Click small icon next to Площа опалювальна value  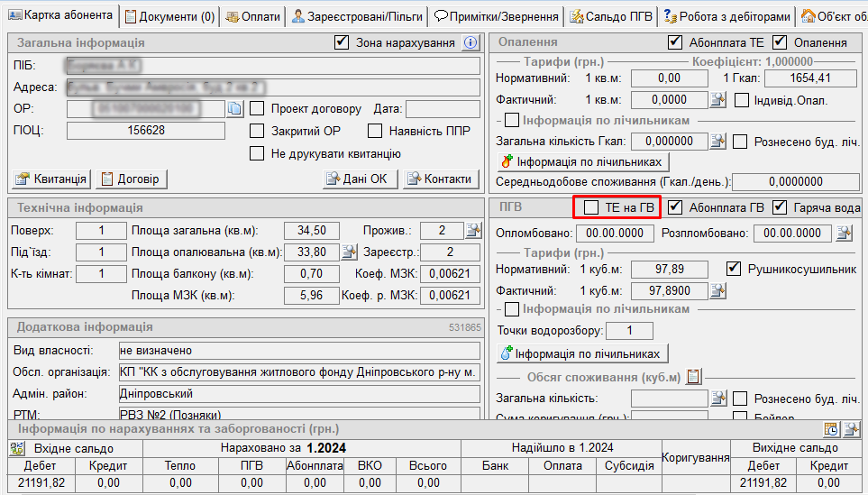click(x=350, y=252)
